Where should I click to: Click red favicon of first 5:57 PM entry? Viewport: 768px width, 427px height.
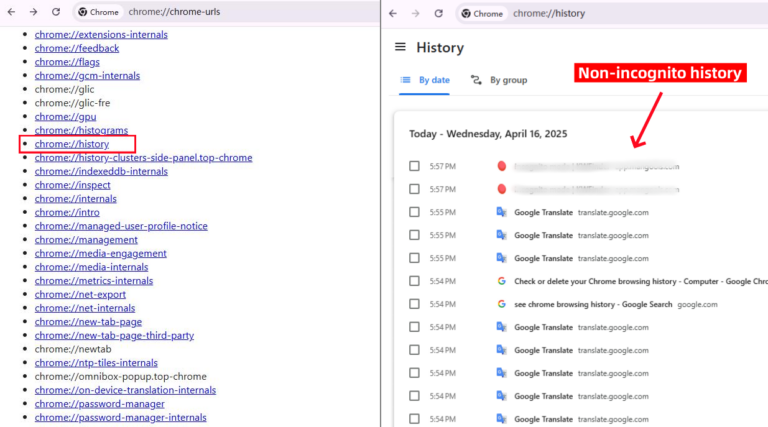(502, 166)
